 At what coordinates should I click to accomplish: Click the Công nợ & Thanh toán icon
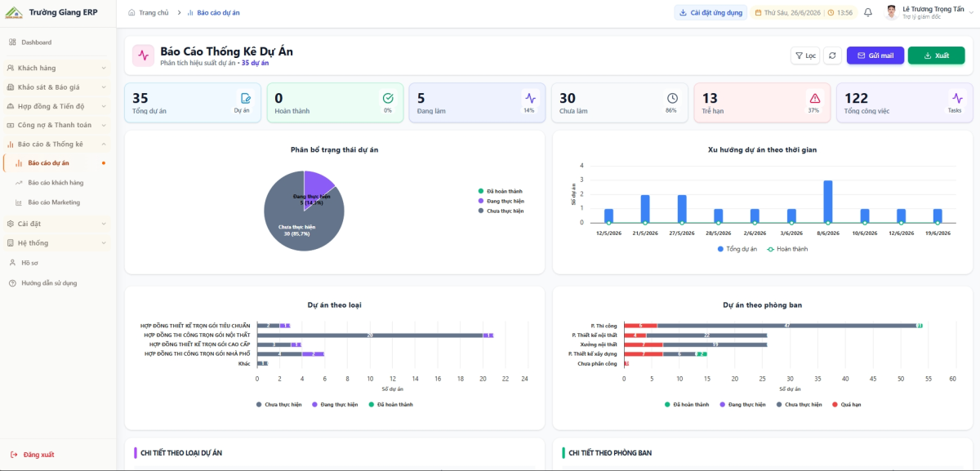[x=11, y=125]
